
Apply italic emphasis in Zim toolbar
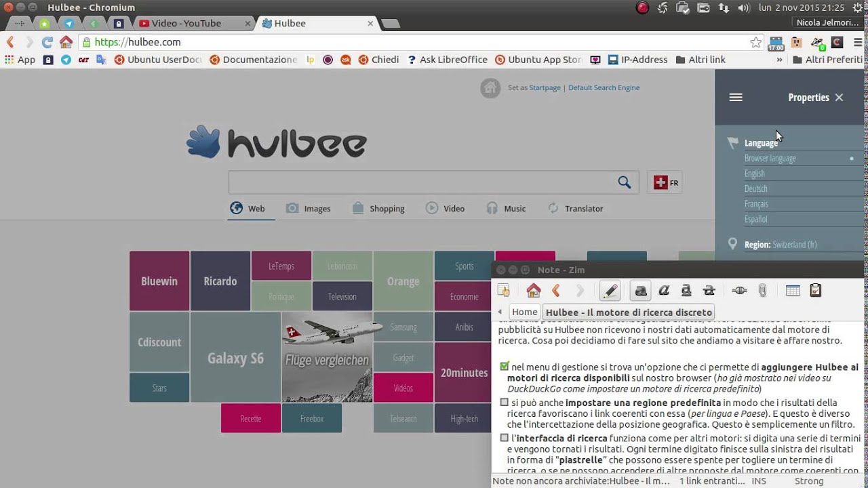pos(664,291)
